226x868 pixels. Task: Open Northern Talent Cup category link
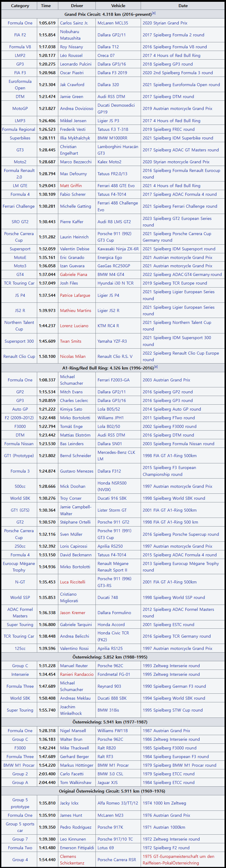point(19,326)
